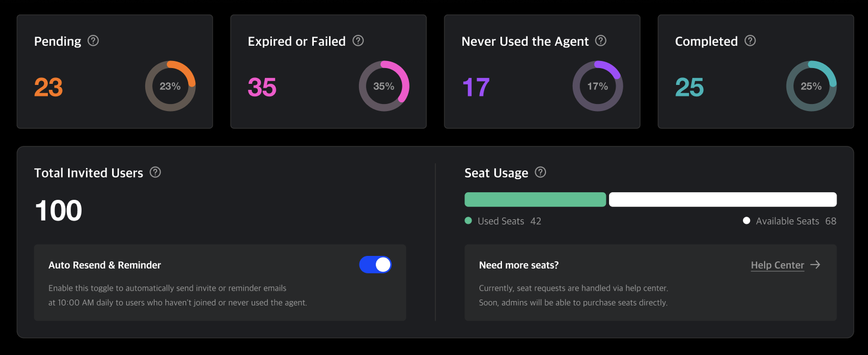
Task: Click the white Available Seats legend dot
Action: 746,221
